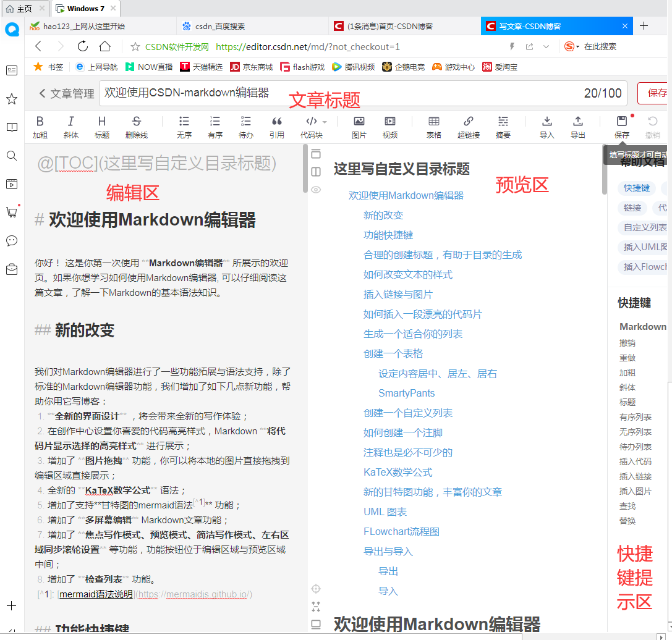The image size is (672, 640).
Task: Click the bottom screen-style icon in the divider
Action: (x=316, y=625)
